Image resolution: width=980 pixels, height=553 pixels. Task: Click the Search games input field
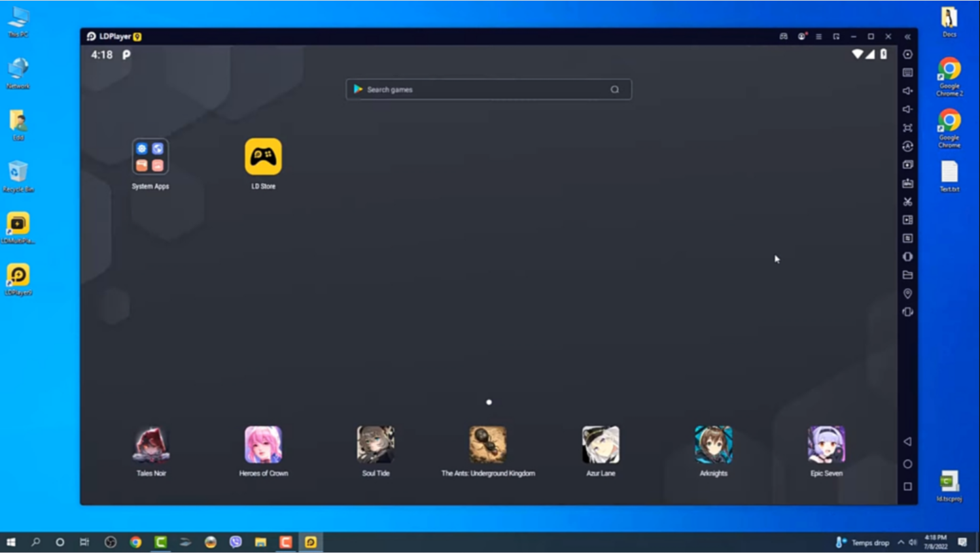pos(489,90)
